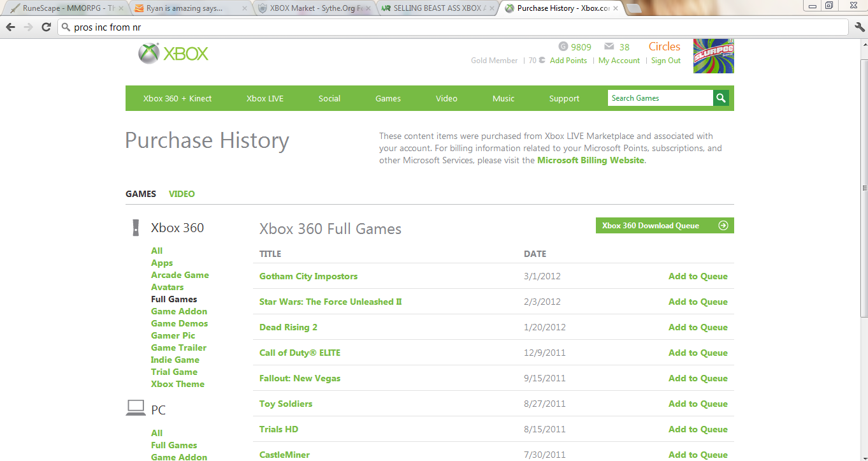The height and width of the screenshot is (461, 868).
Task: Close the SELLING BEAST ASS XBOX tab
Action: pyautogui.click(x=491, y=8)
